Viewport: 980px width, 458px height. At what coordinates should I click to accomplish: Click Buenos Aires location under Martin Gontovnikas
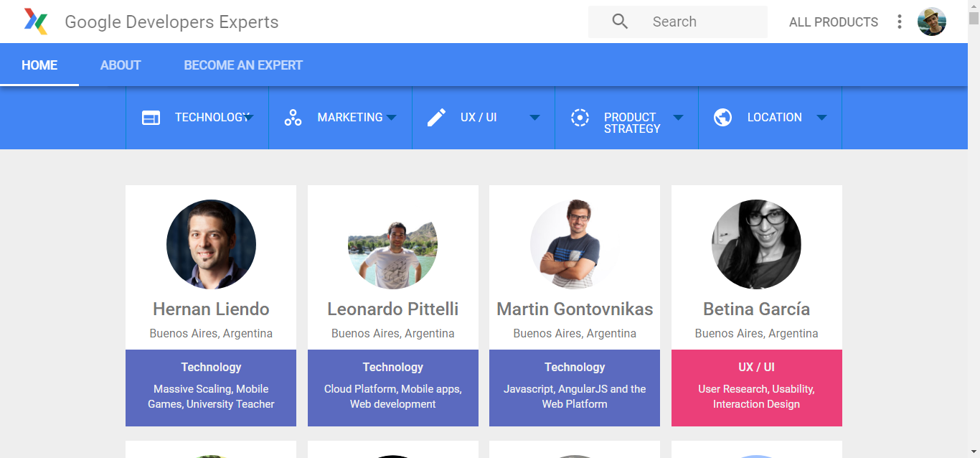tap(575, 334)
